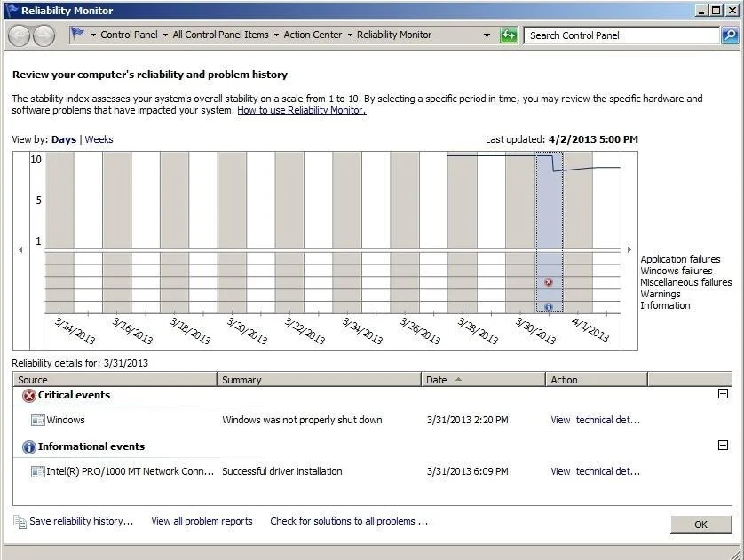Select the 3/14/2013 chart column
The image size is (744, 560).
pos(59,233)
